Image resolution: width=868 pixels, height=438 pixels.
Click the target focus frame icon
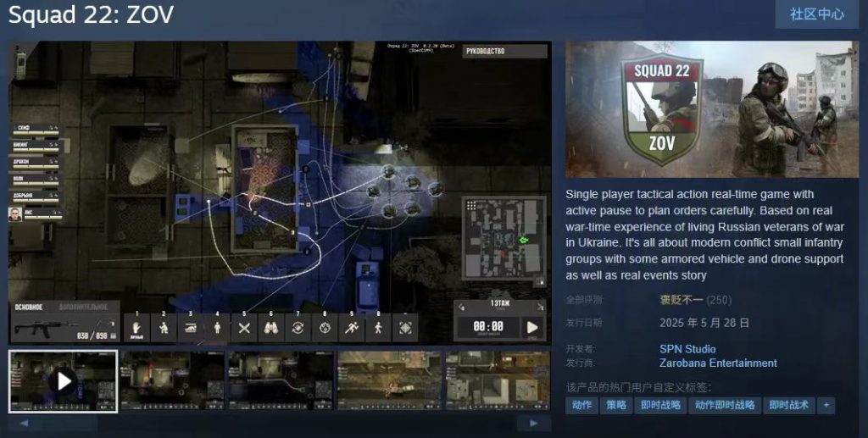pos(405,328)
